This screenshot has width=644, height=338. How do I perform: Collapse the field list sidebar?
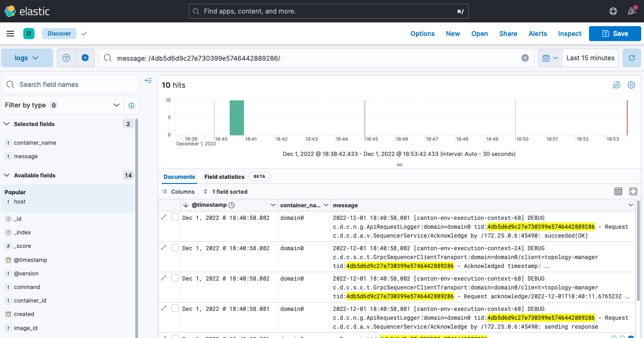[148, 80]
